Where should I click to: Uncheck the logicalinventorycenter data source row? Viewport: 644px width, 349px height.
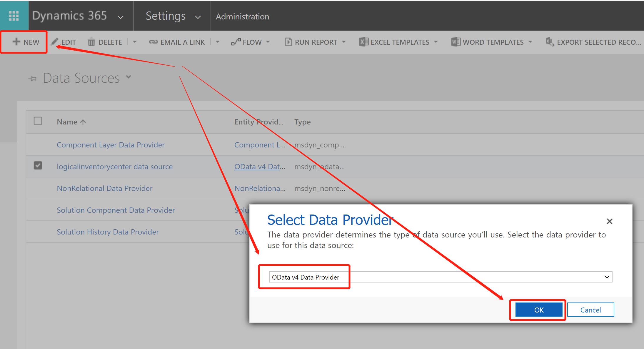[x=38, y=165]
